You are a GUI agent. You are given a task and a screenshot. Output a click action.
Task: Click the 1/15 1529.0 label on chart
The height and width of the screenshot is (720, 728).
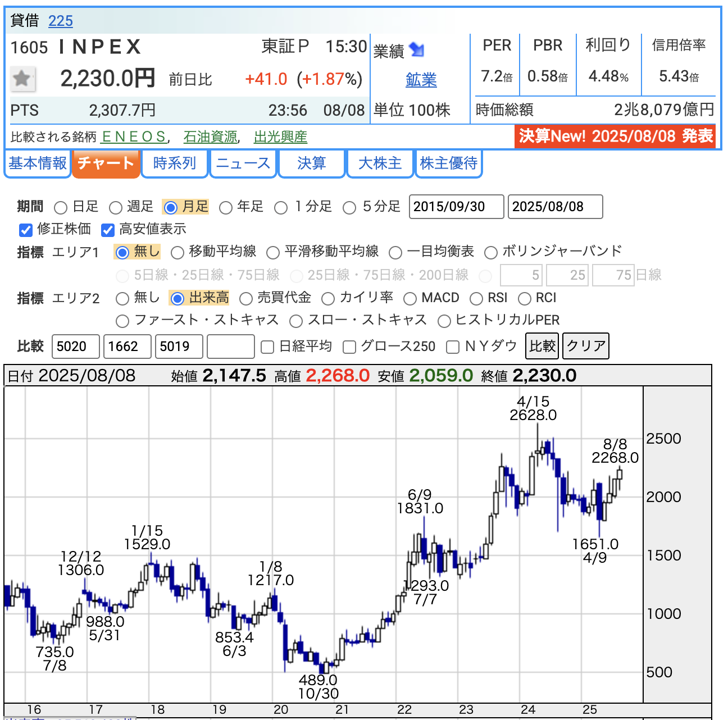(147, 537)
